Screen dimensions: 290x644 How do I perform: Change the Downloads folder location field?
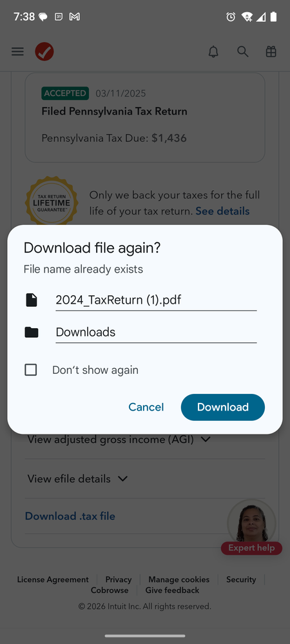tap(156, 332)
